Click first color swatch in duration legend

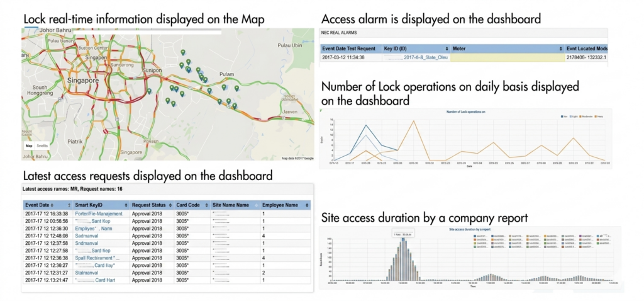pos(475,236)
